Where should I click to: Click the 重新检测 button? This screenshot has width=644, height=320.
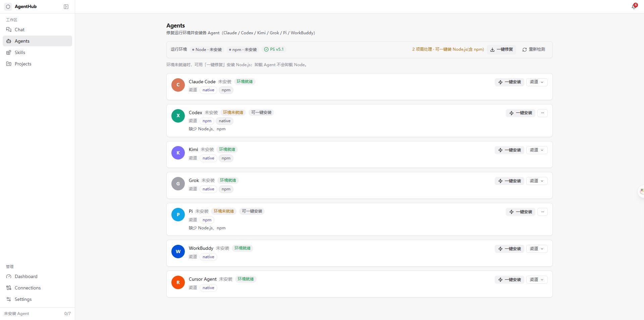[x=534, y=49]
